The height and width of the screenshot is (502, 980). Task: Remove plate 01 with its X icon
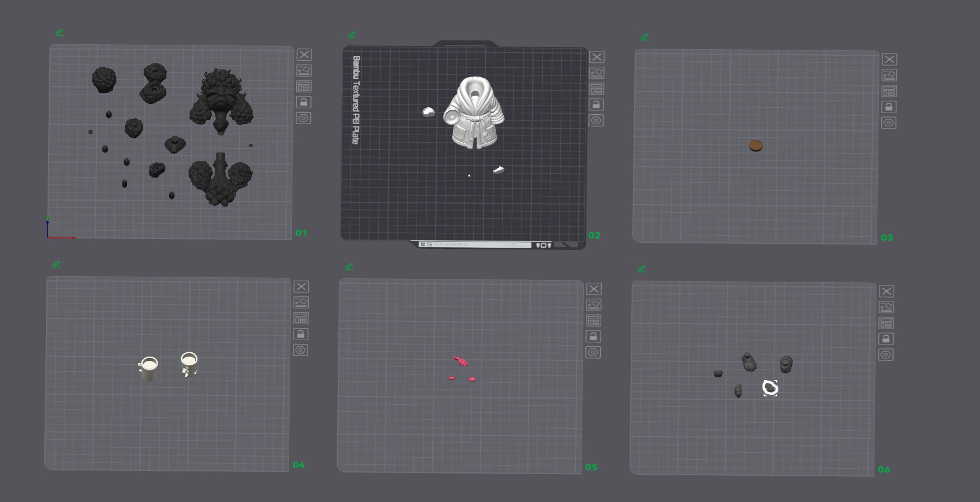[304, 55]
